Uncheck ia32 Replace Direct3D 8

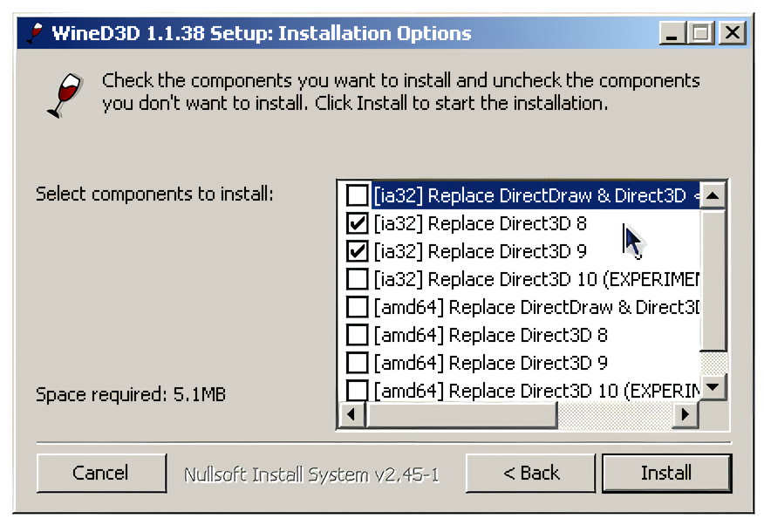(357, 223)
